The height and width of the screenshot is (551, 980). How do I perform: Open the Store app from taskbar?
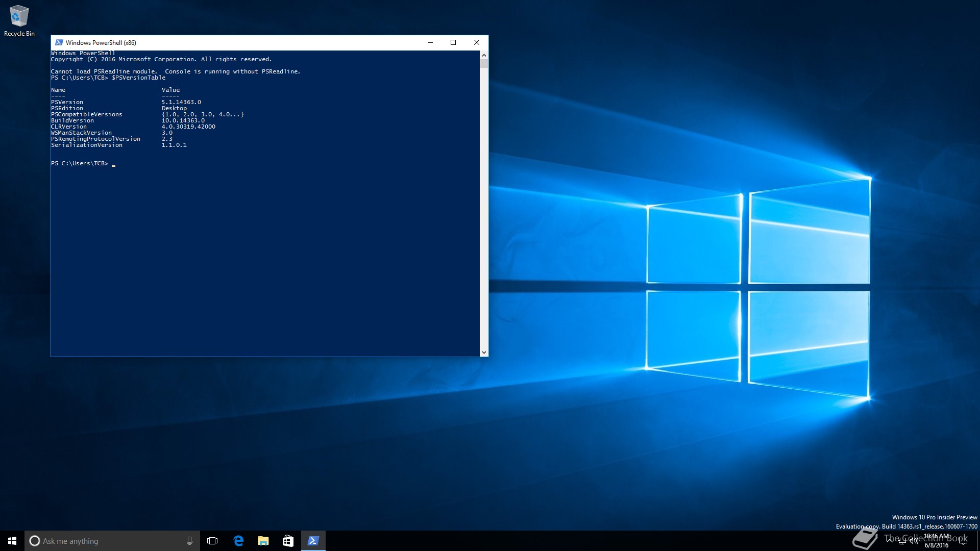[x=288, y=541]
